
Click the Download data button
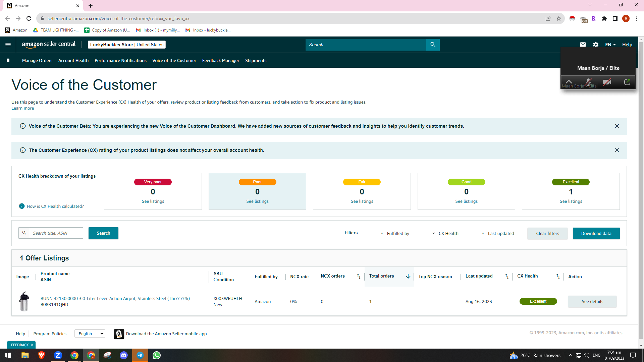coord(596,233)
